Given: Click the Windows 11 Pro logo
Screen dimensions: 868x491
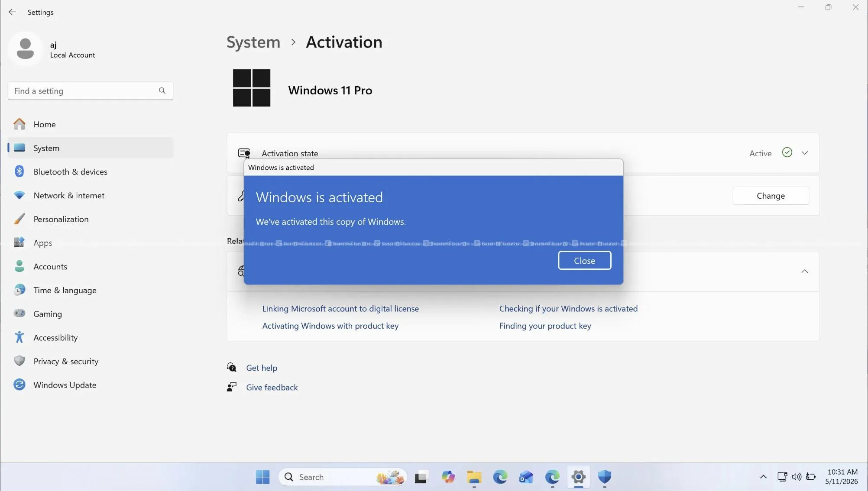Looking at the screenshot, I should 252,88.
